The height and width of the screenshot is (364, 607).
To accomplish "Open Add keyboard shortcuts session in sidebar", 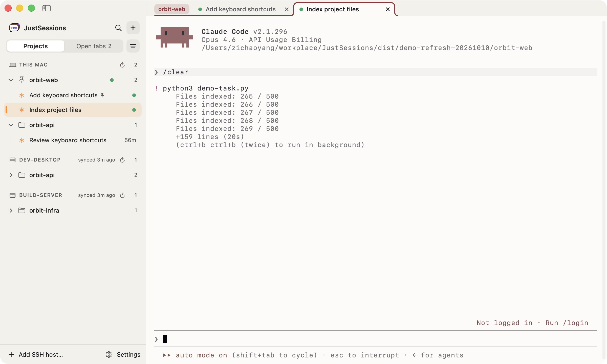I will click(73, 95).
